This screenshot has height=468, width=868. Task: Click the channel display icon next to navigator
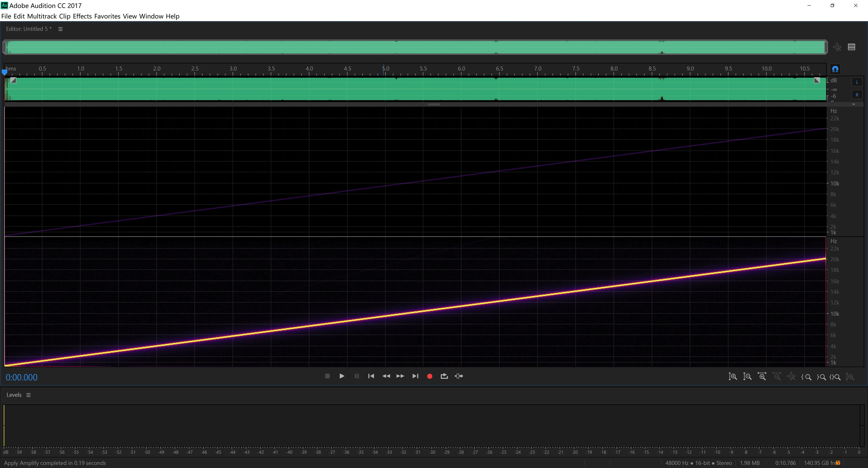(852, 47)
